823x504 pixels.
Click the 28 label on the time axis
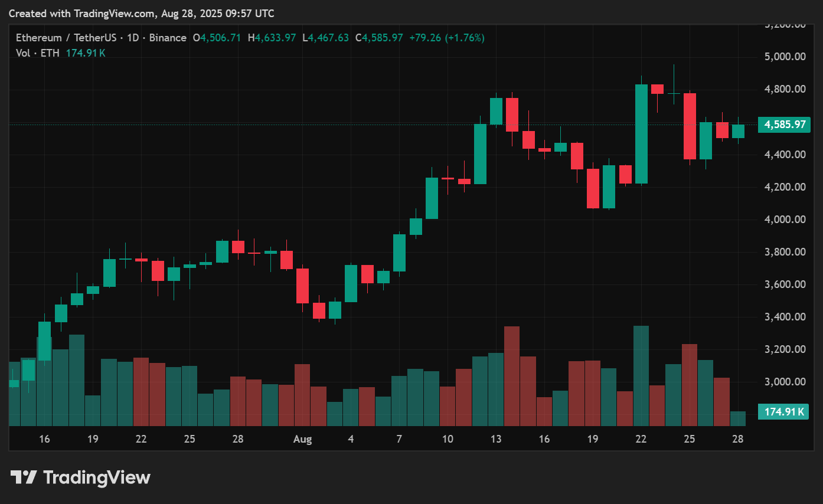[x=737, y=439]
